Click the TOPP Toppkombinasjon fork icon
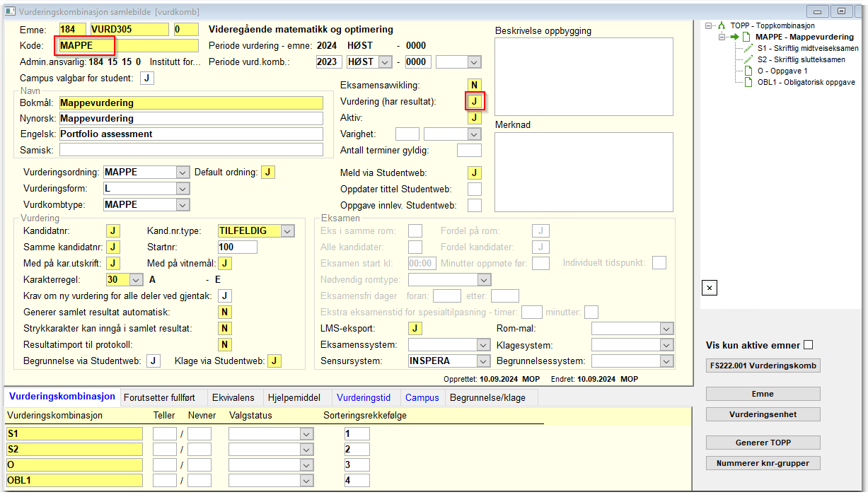The image size is (868, 497). (722, 25)
